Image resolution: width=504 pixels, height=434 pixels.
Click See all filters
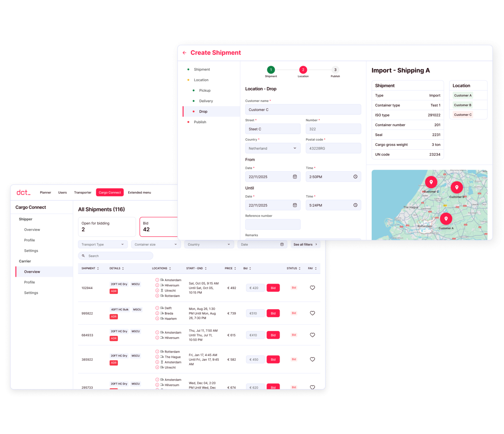[x=305, y=245]
